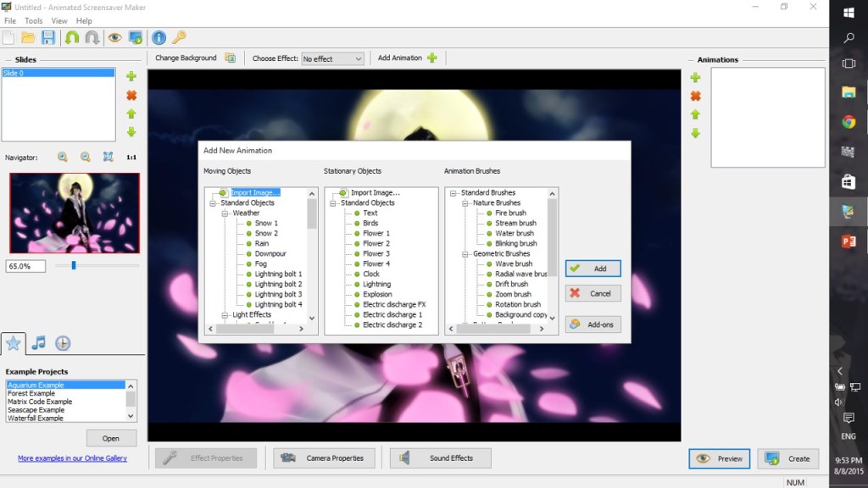Image resolution: width=868 pixels, height=488 pixels.
Task: Click the Change Background image icon
Action: click(231, 58)
